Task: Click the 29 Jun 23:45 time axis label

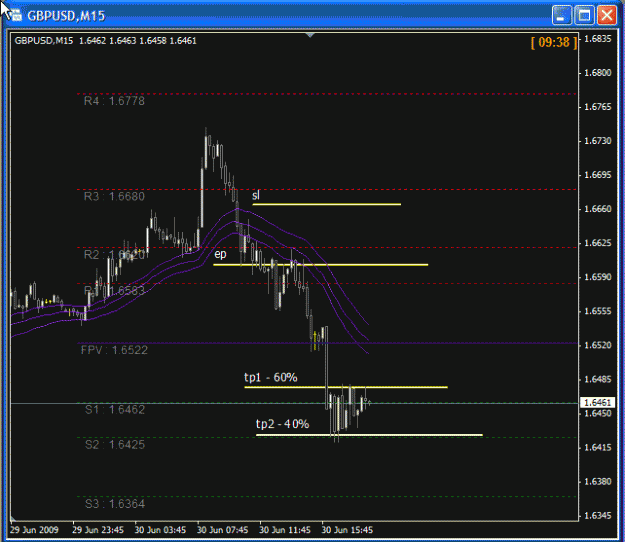Action: click(98, 530)
